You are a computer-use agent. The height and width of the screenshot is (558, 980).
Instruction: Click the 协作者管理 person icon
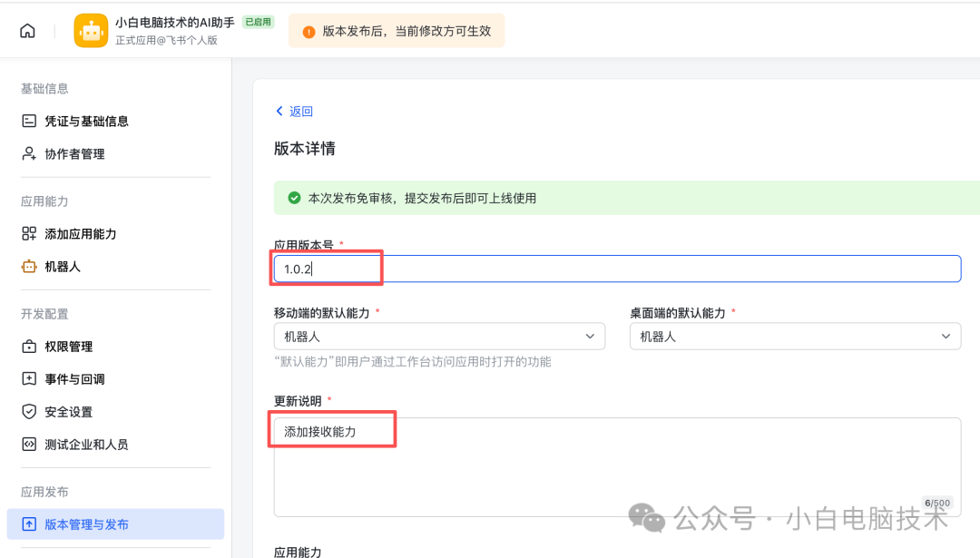click(29, 153)
